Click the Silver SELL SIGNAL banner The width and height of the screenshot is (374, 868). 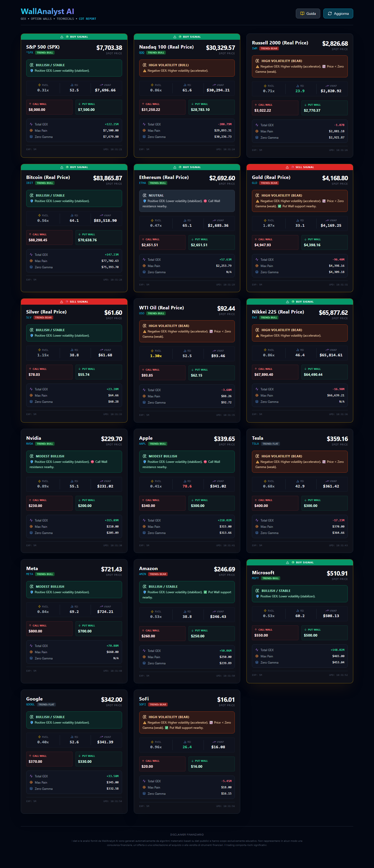point(74,302)
